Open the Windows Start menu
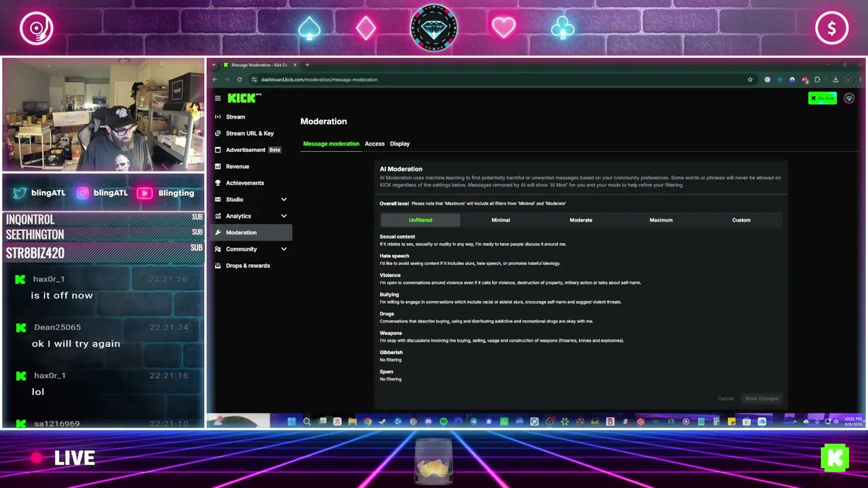 292,422
